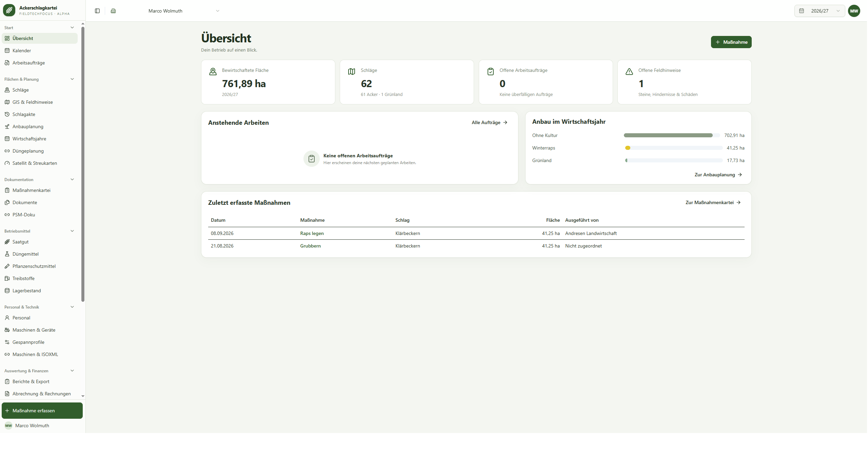The image size is (868, 474).
Task: Click the Düngemittel flask icon
Action: (7, 254)
